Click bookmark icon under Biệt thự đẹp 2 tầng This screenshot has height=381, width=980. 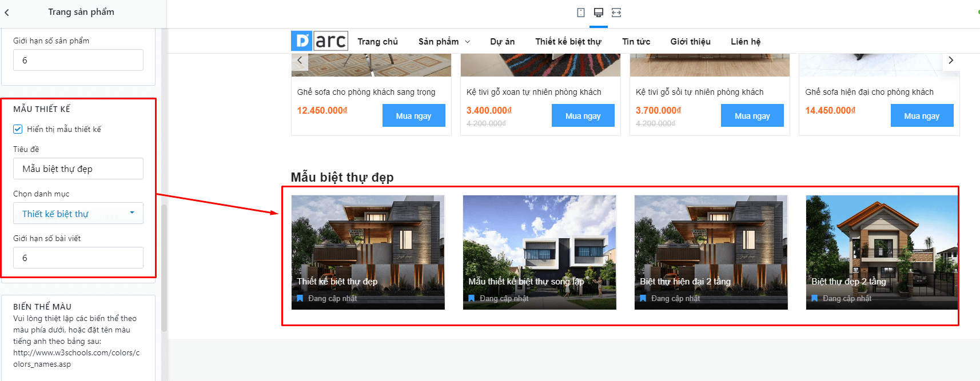[814, 298]
